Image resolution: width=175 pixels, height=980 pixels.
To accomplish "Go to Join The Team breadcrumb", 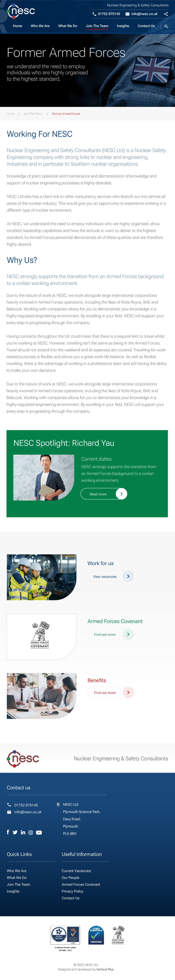I will 32,114.
